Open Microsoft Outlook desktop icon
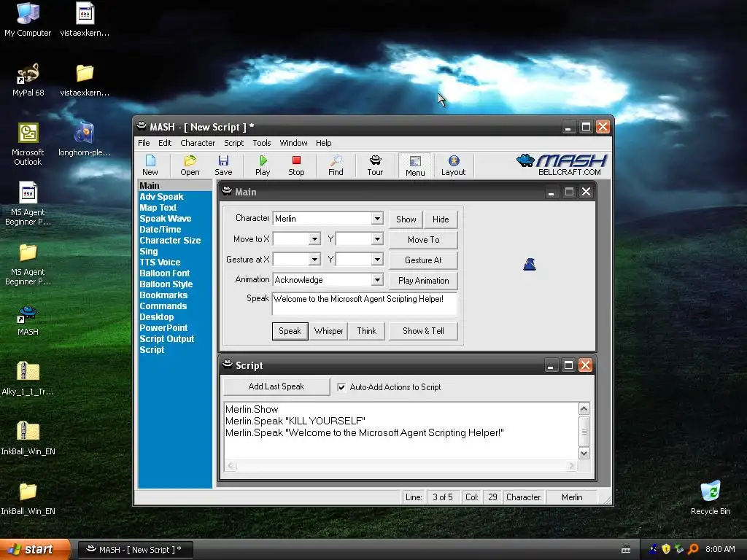747x560 pixels. 28,144
